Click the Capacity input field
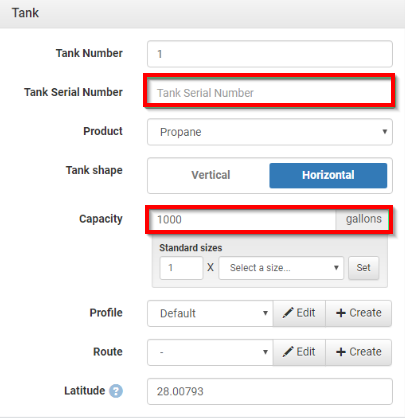Viewport: 405px width, 418px height. tap(242, 220)
